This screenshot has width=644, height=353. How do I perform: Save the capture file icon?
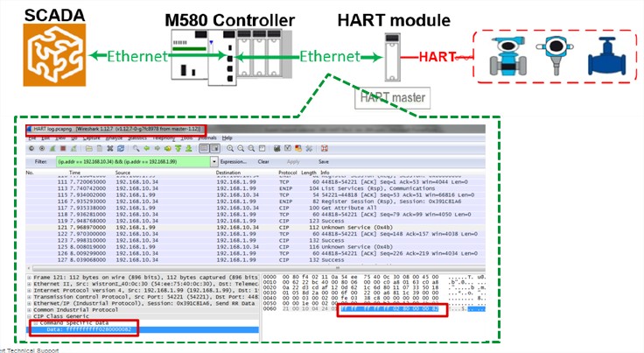(x=100, y=148)
